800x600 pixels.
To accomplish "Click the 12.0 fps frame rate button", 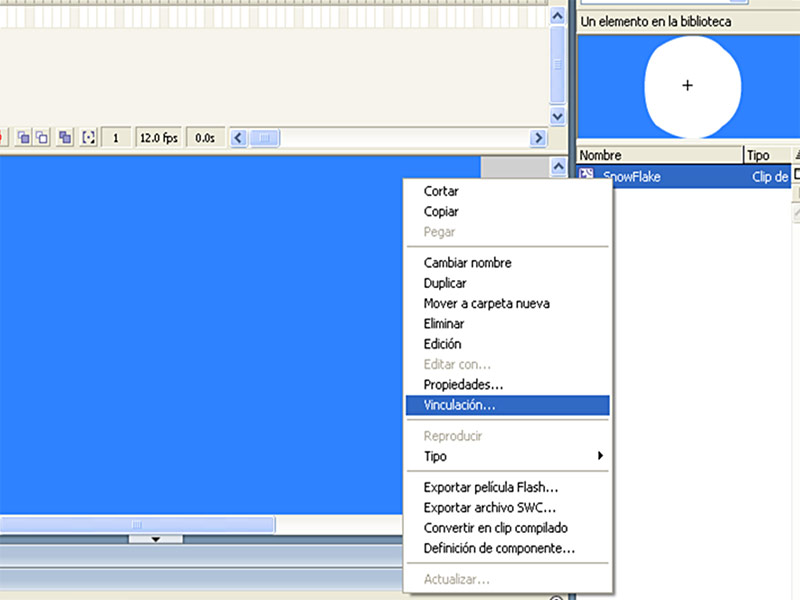I will (158, 138).
